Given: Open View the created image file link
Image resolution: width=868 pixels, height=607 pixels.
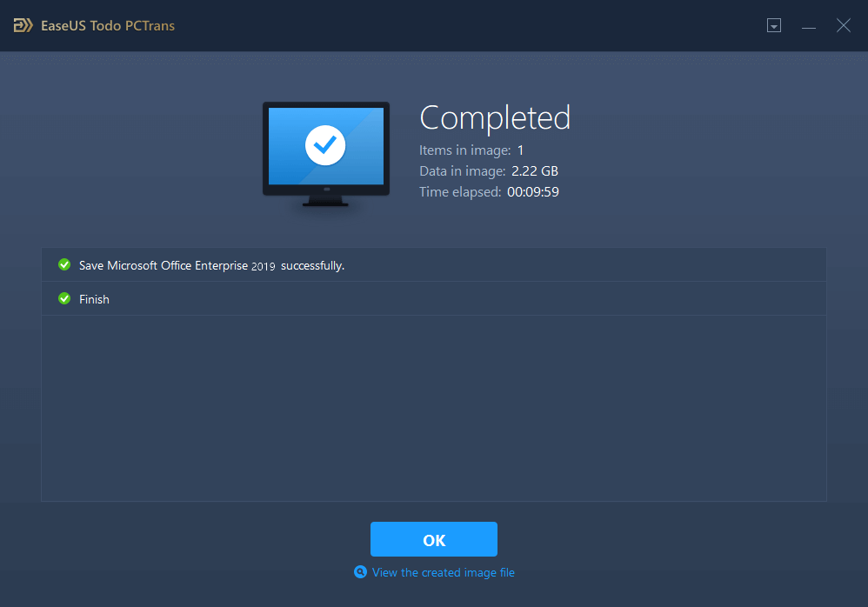Looking at the screenshot, I should coord(442,572).
